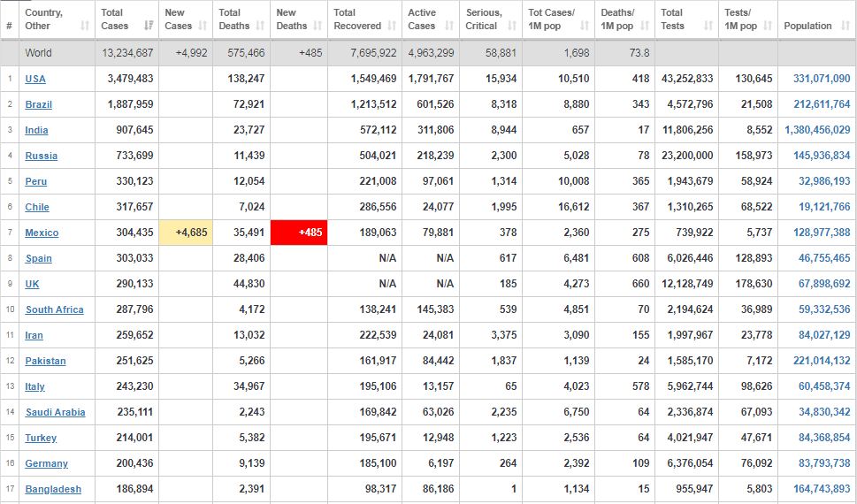Open Saudi Arabia population link 34,830,342

pos(824,413)
